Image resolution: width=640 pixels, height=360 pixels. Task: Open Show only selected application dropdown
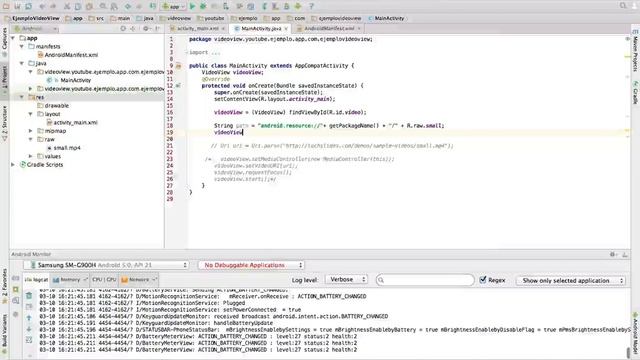pos(571,280)
